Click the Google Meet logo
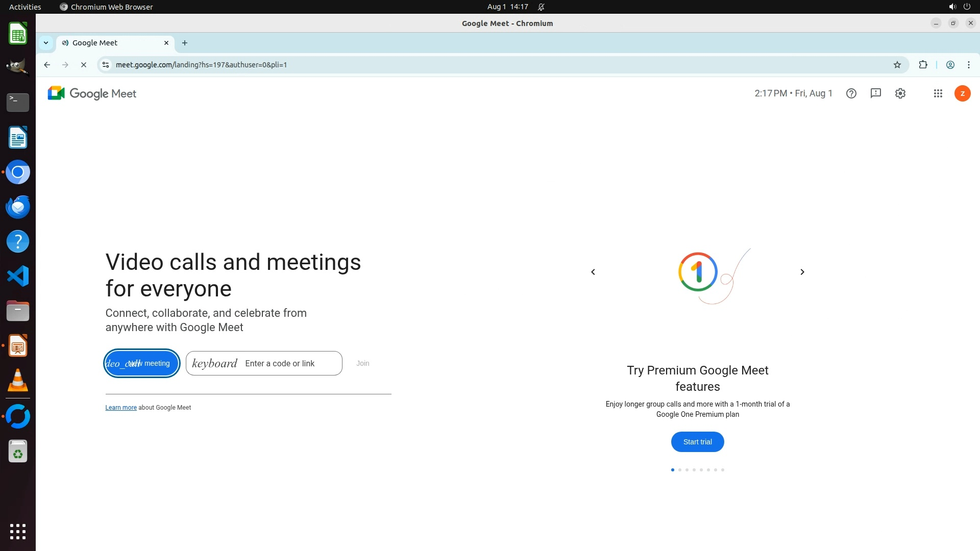Image resolution: width=980 pixels, height=551 pixels. (92, 93)
